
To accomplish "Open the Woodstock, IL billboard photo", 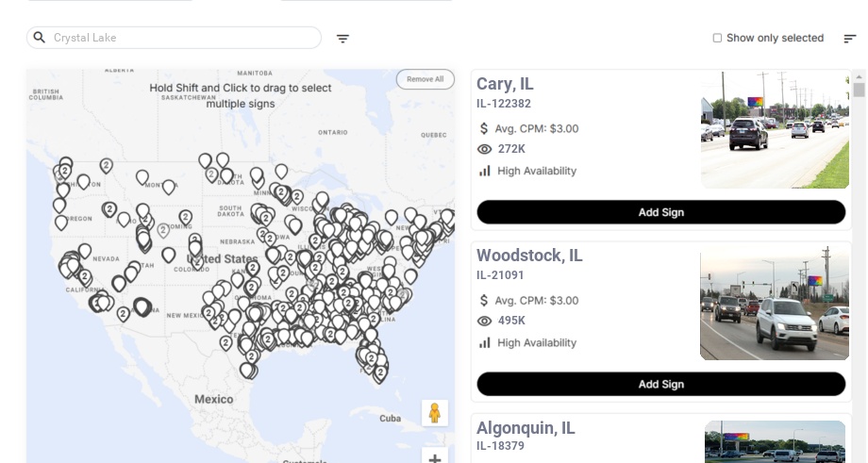I will point(775,303).
